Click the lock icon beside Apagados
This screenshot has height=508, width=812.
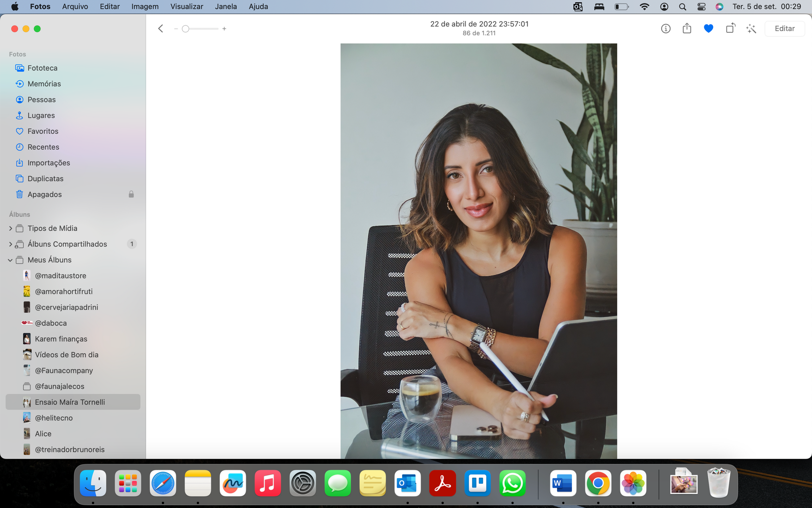point(131,194)
